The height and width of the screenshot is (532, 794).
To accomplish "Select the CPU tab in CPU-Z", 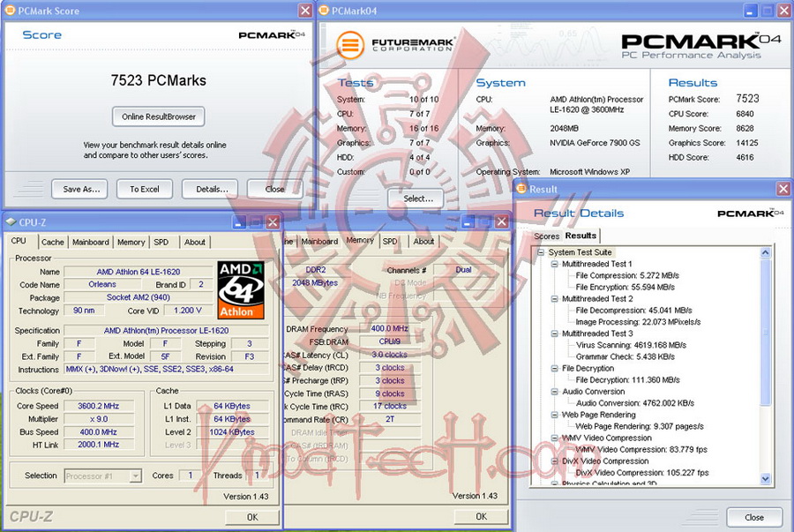I will click(19, 241).
